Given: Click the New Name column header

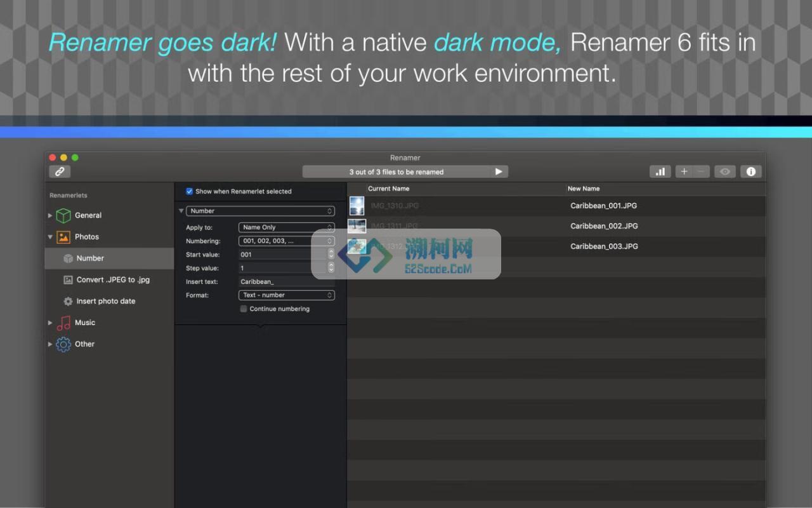Looking at the screenshot, I should (584, 189).
